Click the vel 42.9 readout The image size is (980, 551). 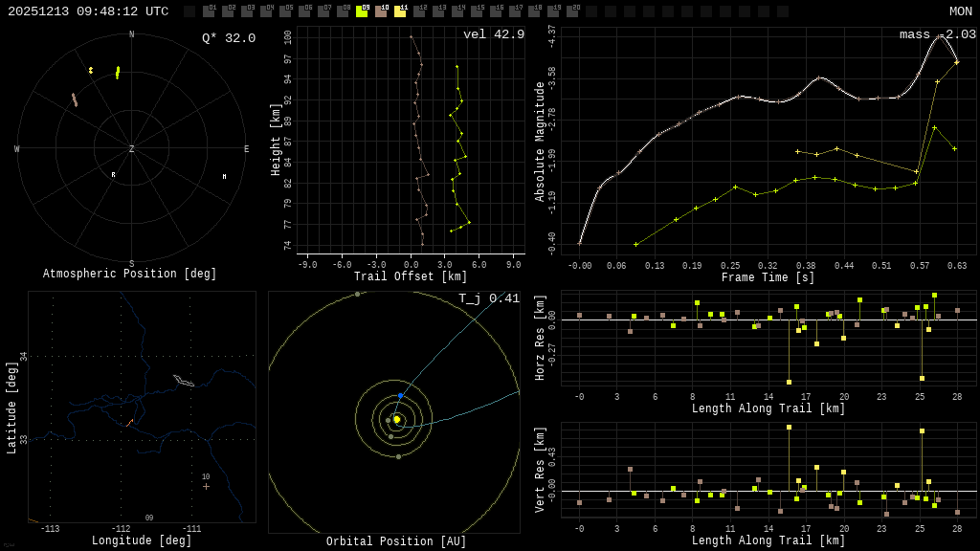[493, 34]
